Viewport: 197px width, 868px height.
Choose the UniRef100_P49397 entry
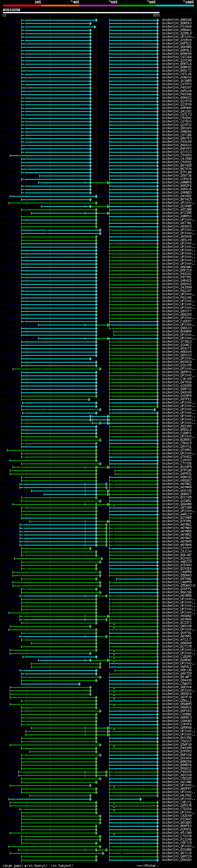click(x=177, y=88)
